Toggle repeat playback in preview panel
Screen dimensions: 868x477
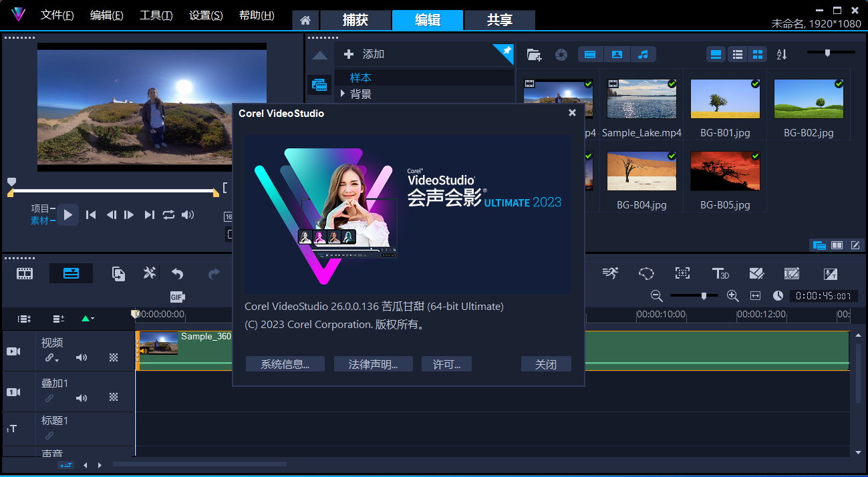pos(168,214)
